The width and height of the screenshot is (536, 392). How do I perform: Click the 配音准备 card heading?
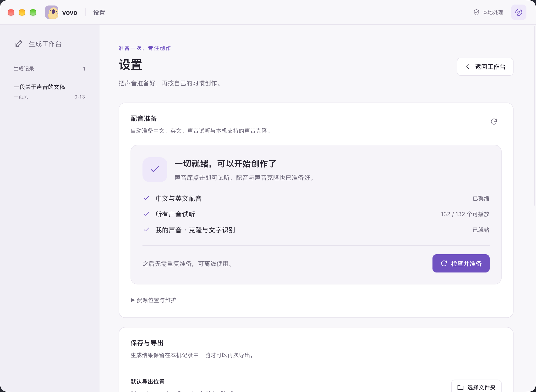[x=144, y=119]
